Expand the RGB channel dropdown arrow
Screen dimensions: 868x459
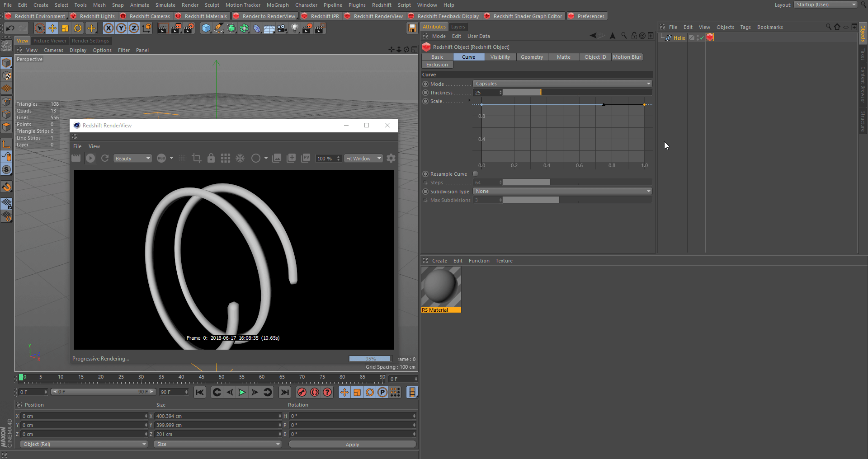pyautogui.click(x=172, y=158)
